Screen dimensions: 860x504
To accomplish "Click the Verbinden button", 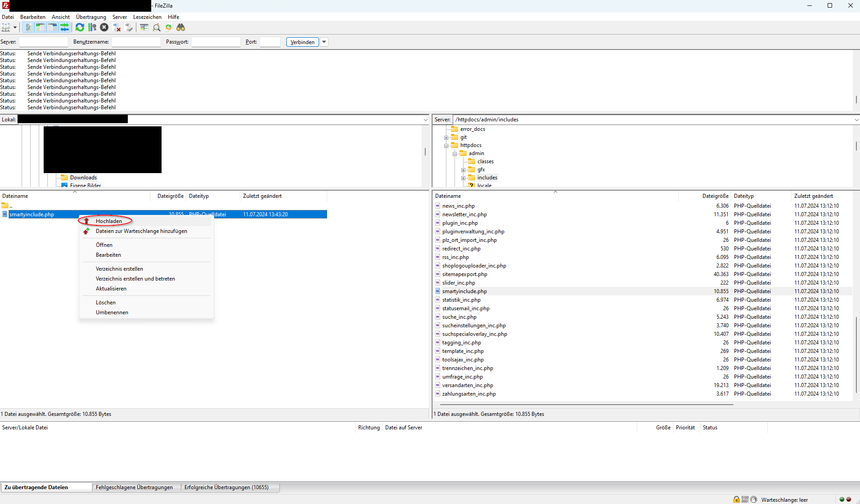I will (x=302, y=42).
